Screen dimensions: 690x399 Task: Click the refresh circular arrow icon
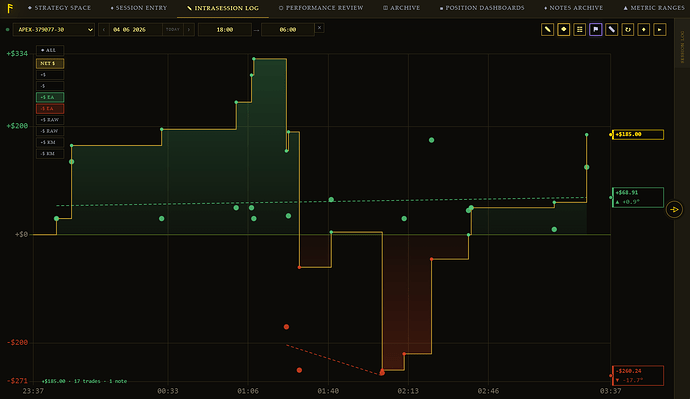(628, 29)
